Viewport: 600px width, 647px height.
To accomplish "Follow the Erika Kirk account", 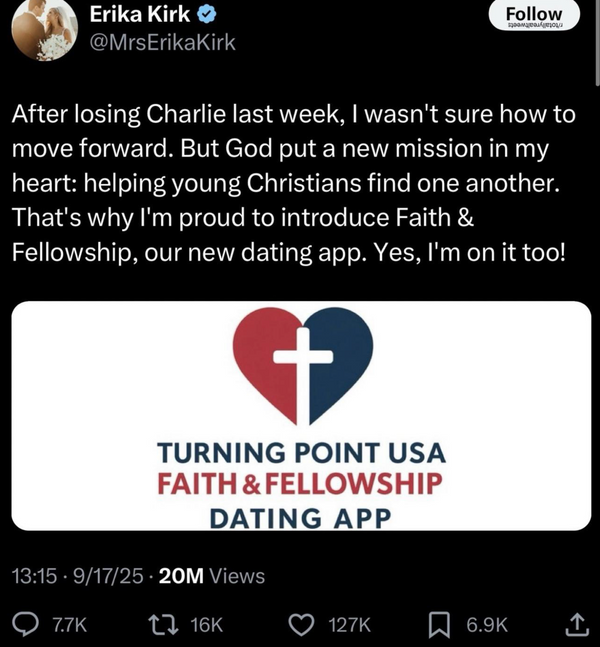I will pos(535,15).
